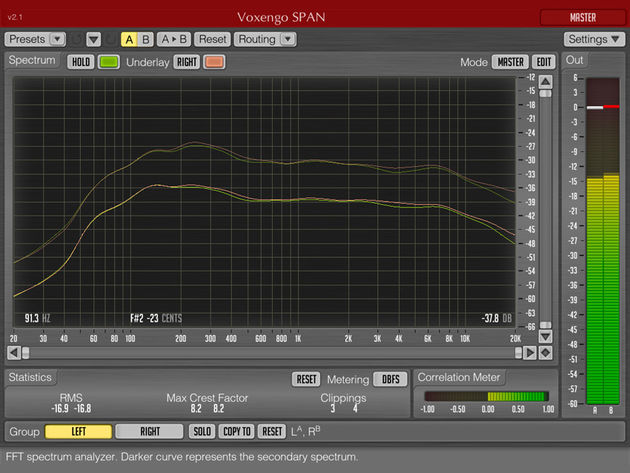Click the green spectrum color swatch

(108, 62)
